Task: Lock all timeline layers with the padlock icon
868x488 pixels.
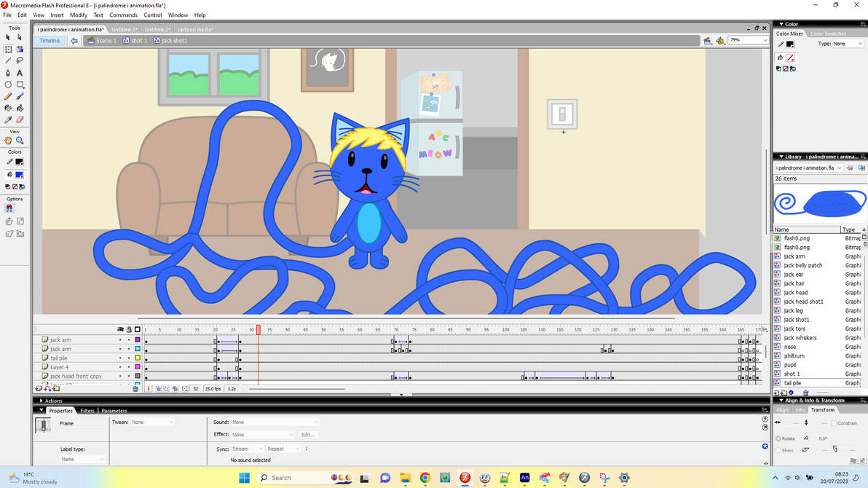Action: 128,329
